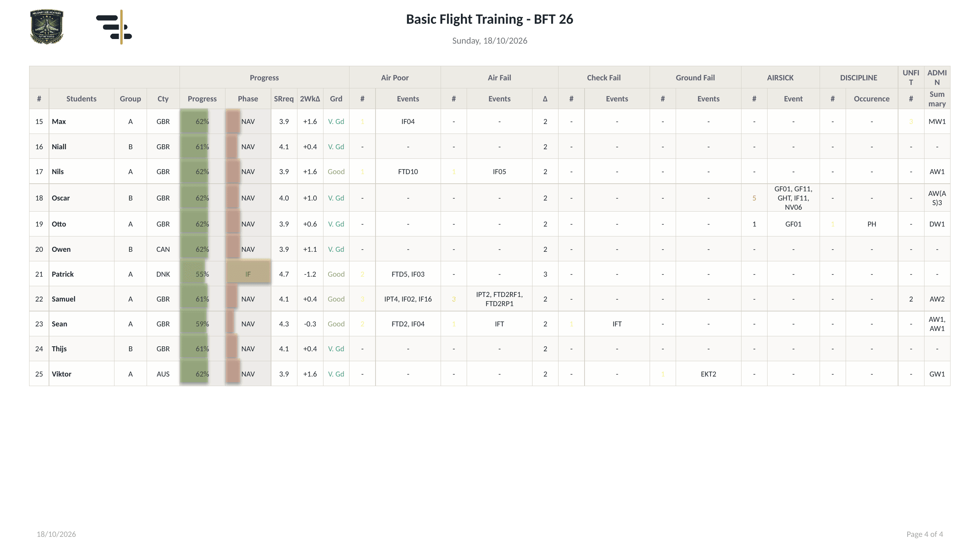Click Samuel's Air Poor events IPT4, IF02, IF16
Viewport: 980px width, 551px height.
click(x=408, y=299)
